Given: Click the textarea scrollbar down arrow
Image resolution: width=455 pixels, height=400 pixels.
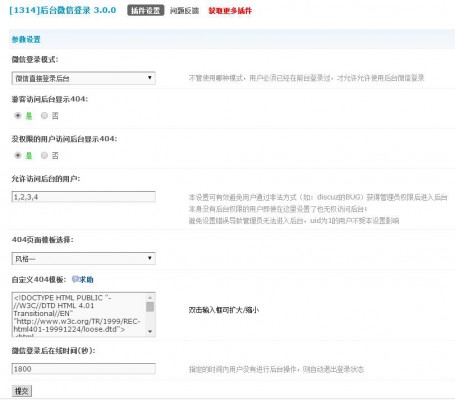Looking at the screenshot, I should (150, 331).
